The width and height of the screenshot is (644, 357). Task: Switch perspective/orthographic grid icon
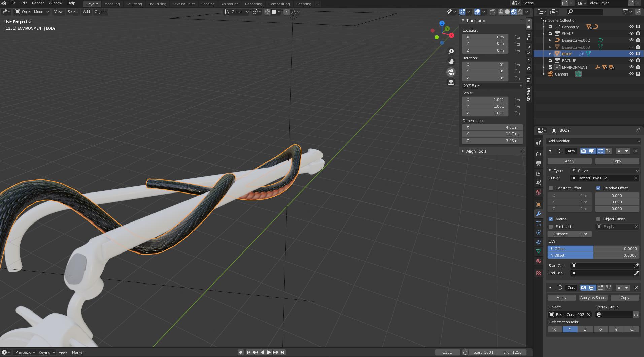tap(451, 82)
